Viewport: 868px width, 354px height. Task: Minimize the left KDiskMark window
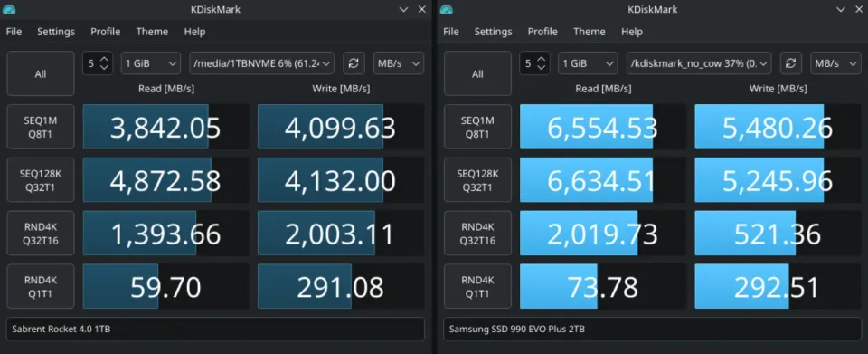(x=404, y=9)
